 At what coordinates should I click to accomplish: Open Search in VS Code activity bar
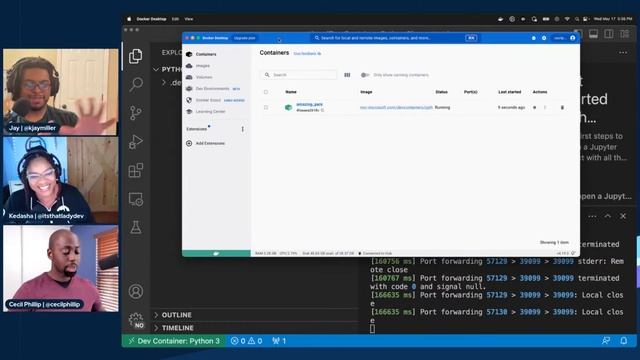(x=136, y=84)
